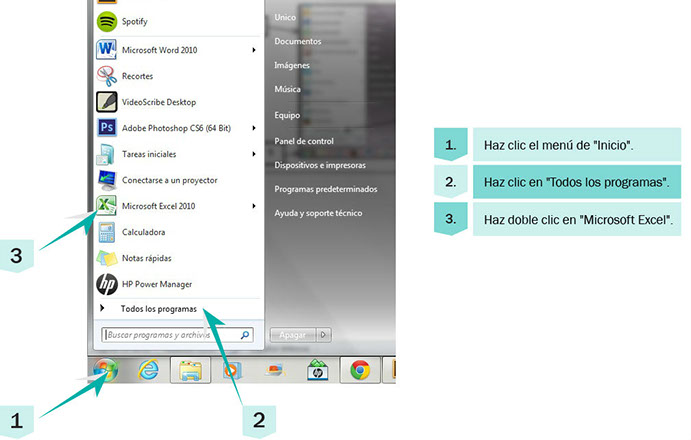Select instruction step Haz doble clic en "Microsoft Excel"
Image resolution: width=691 pixels, height=440 pixels.
(x=577, y=219)
